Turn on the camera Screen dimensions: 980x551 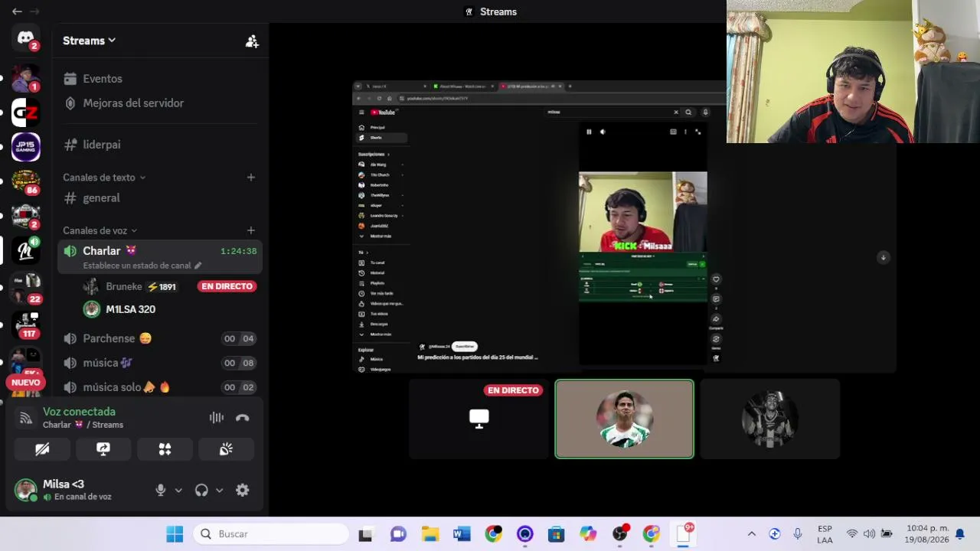[42, 449]
